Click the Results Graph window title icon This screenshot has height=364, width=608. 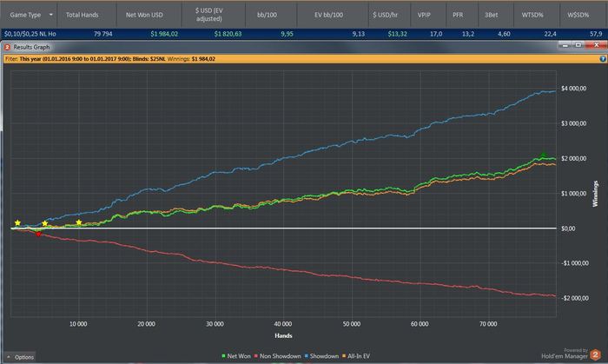pos(7,47)
